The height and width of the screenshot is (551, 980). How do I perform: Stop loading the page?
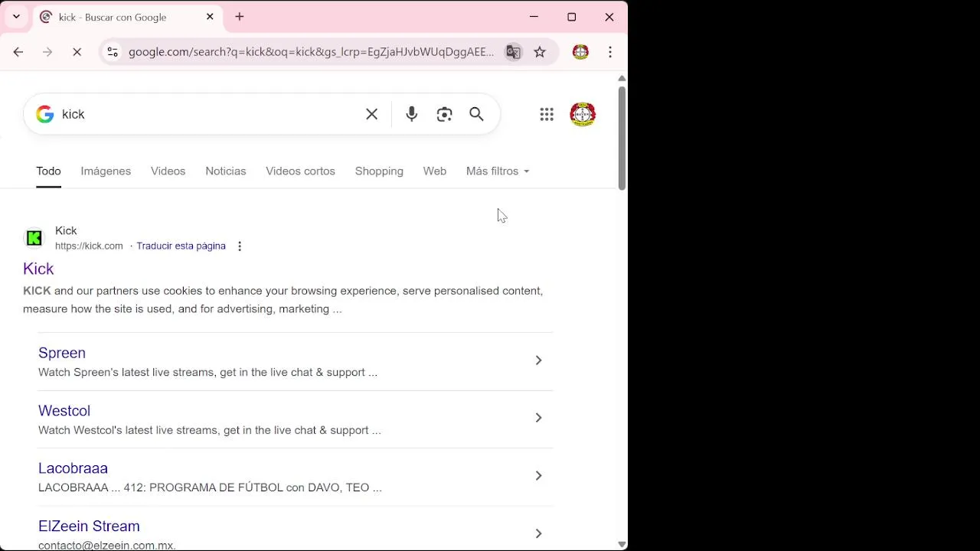click(x=77, y=52)
